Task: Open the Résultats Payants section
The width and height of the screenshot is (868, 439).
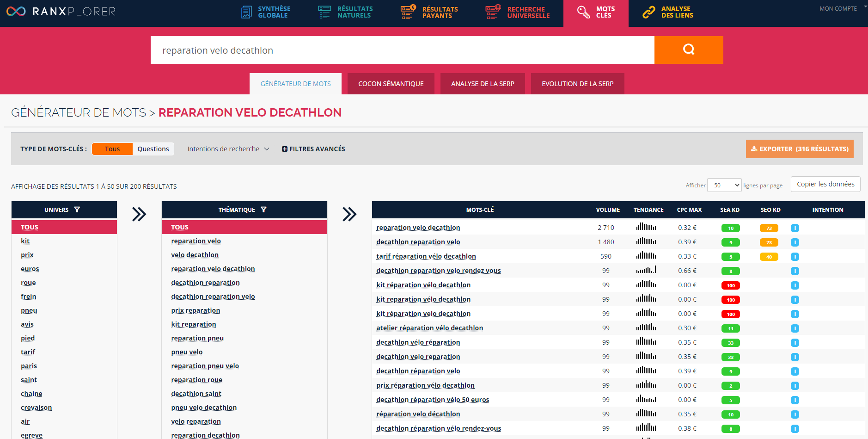Action: [429, 12]
